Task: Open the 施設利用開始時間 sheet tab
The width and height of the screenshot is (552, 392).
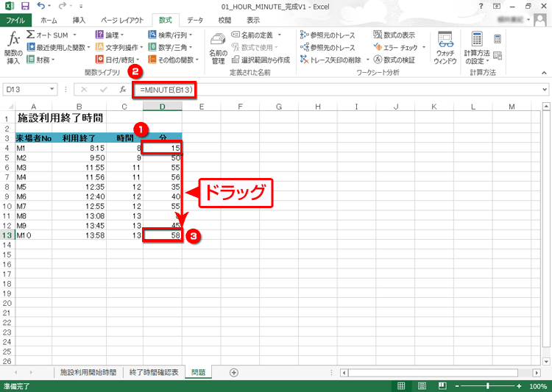Action: click(x=88, y=372)
